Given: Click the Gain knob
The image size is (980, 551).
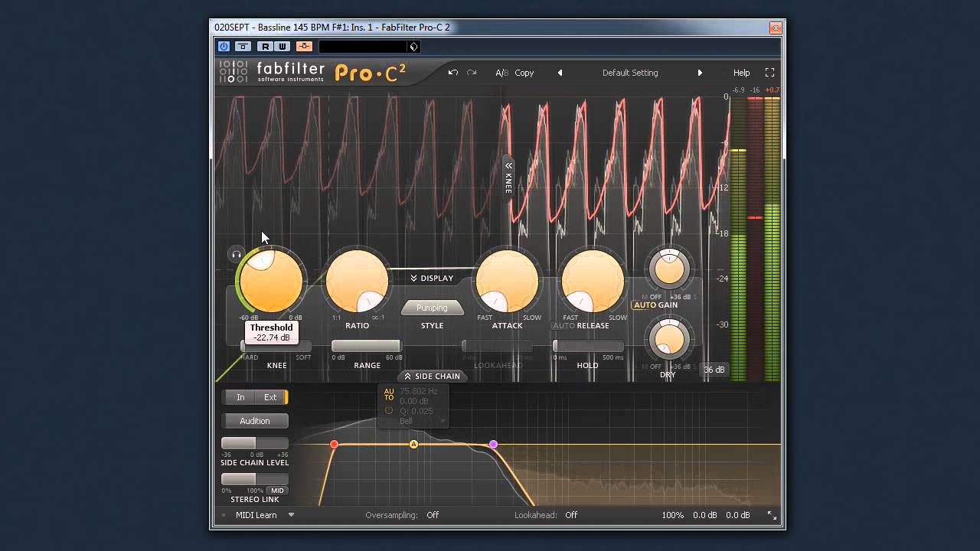Looking at the screenshot, I should pyautogui.click(x=669, y=269).
